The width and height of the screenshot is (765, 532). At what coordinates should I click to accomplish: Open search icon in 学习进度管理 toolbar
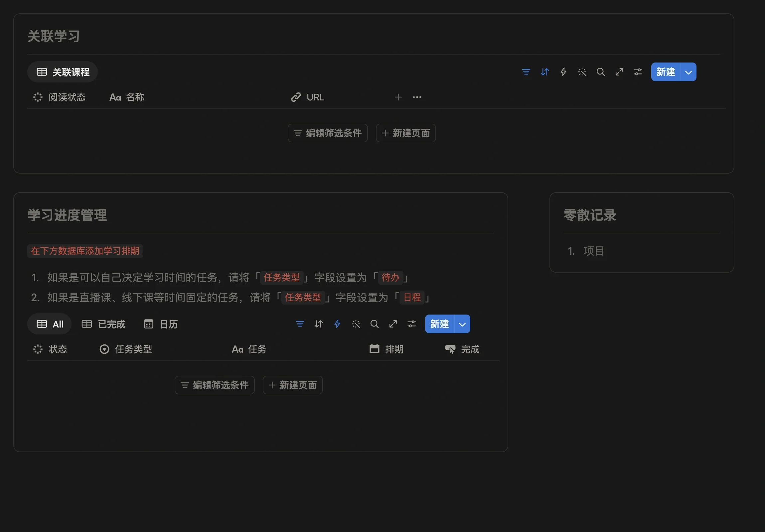(374, 324)
